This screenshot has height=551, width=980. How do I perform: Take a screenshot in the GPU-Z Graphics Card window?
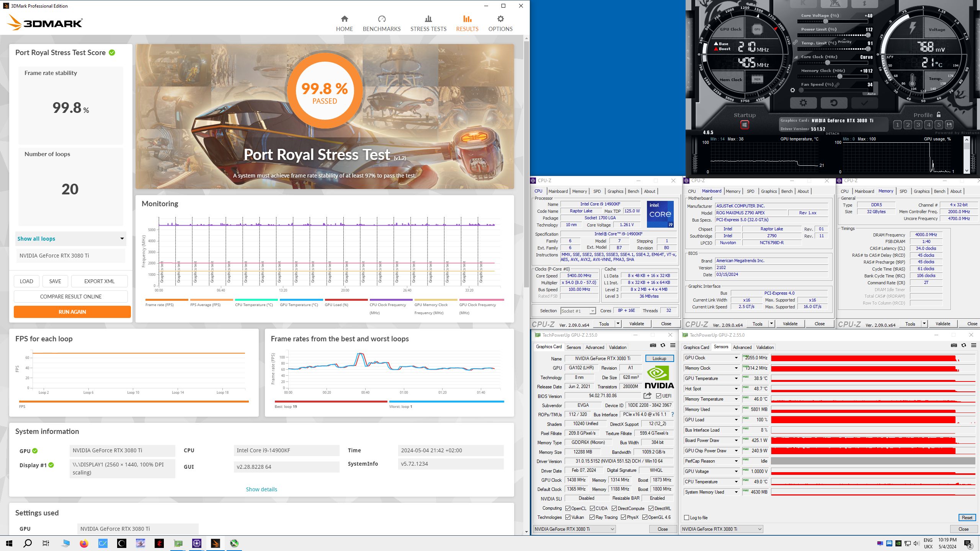[x=653, y=345]
